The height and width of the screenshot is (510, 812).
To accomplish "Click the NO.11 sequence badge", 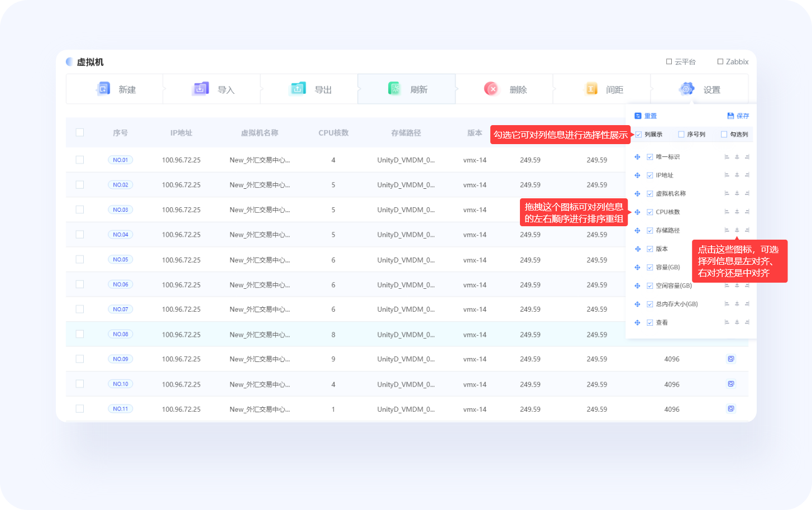I will tap(121, 409).
